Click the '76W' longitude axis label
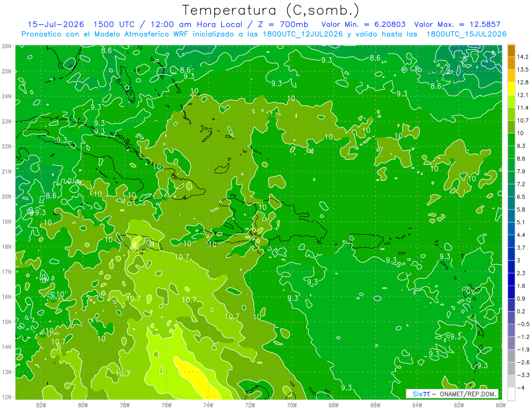The width and height of the screenshot is (532, 411). click(167, 405)
